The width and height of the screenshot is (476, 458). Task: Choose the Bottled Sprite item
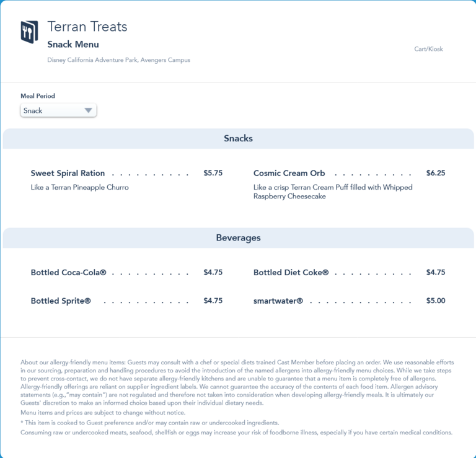pyautogui.click(x=61, y=301)
